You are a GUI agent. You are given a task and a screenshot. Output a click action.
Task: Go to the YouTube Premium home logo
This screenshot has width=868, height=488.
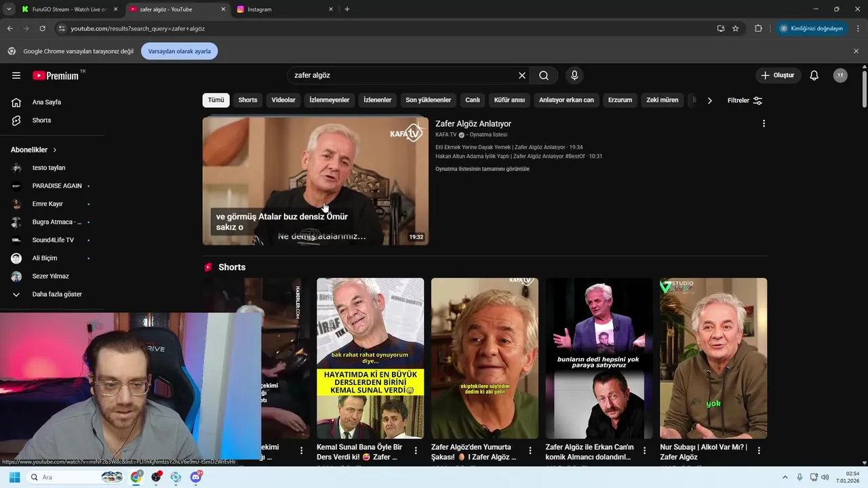click(x=56, y=75)
